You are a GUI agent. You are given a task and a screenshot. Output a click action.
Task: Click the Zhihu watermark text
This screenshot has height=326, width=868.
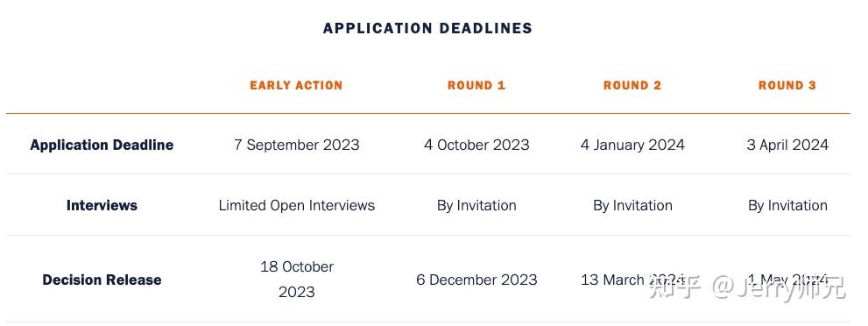tap(748, 287)
